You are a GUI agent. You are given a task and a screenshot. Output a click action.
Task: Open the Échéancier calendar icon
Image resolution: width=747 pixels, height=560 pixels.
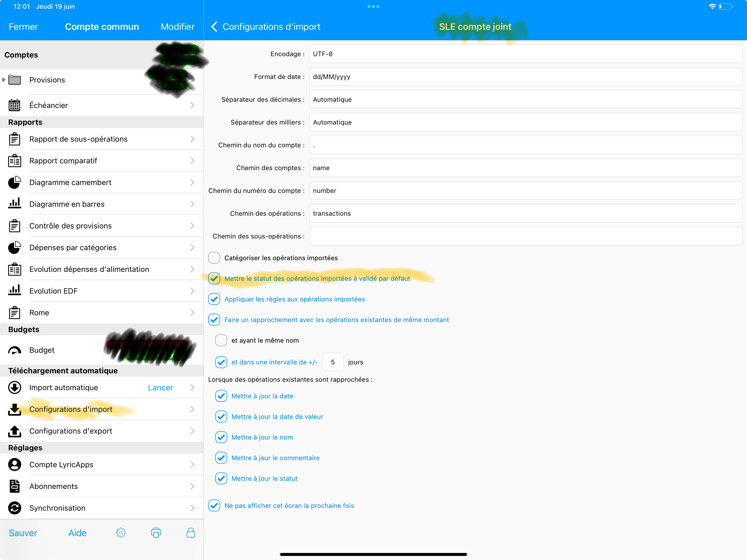[14, 105]
